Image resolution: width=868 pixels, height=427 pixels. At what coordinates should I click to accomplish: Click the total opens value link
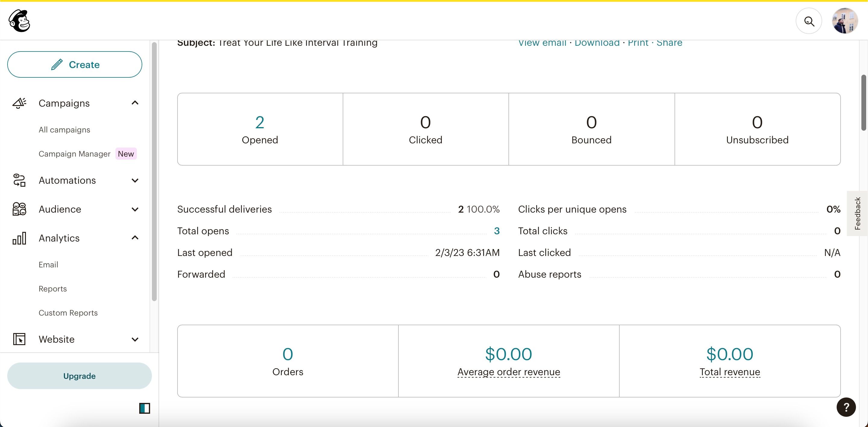497,231
